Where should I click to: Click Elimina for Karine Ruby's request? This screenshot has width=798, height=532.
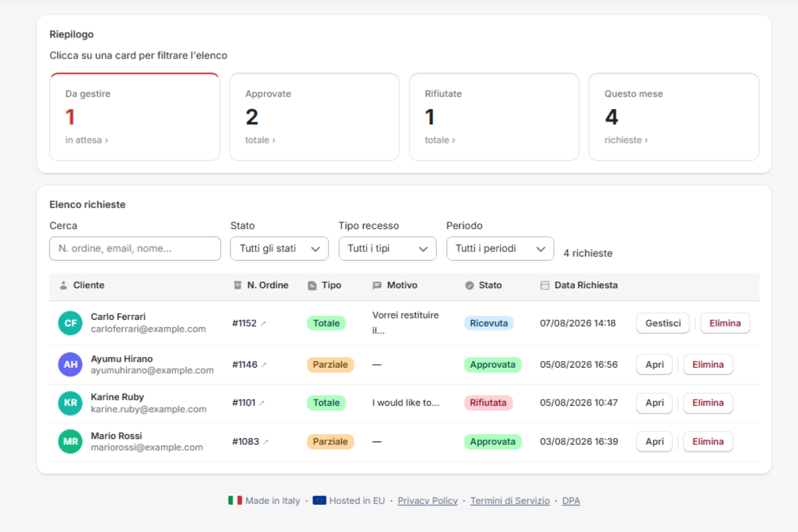708,403
